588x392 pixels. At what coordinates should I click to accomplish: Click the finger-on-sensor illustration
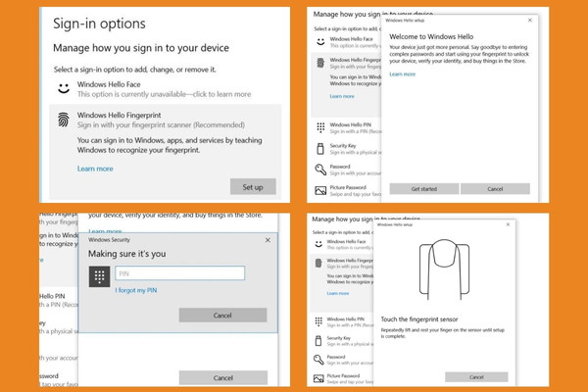[444, 269]
